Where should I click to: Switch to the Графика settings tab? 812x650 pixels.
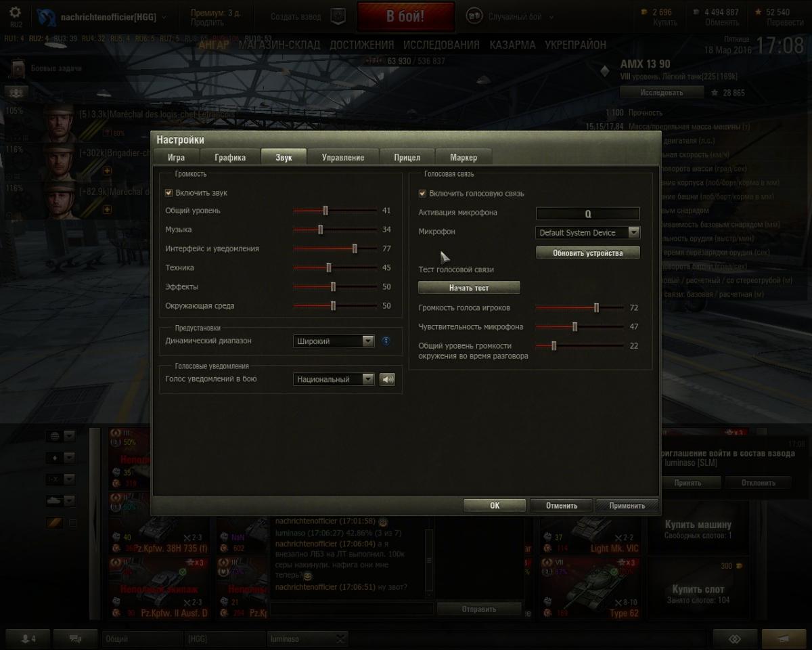point(230,157)
